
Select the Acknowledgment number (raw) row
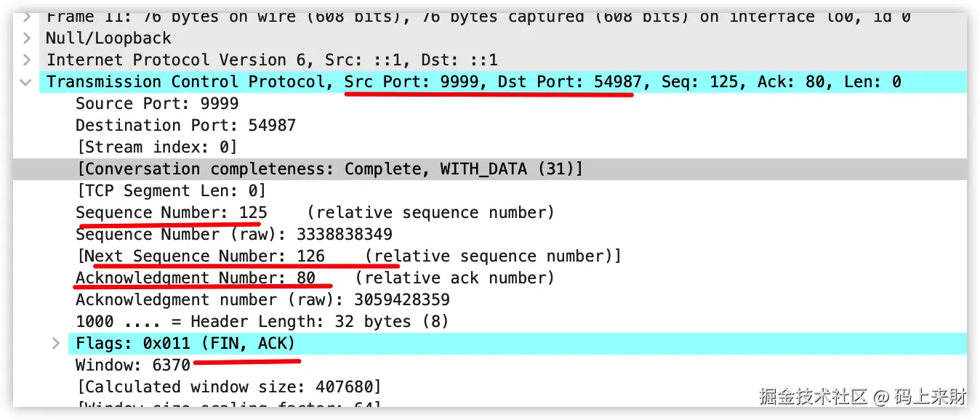(262, 299)
